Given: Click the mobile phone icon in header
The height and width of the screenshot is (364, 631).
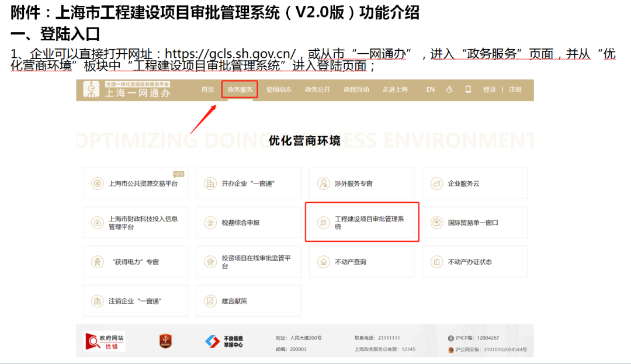Looking at the screenshot, I should tap(468, 89).
